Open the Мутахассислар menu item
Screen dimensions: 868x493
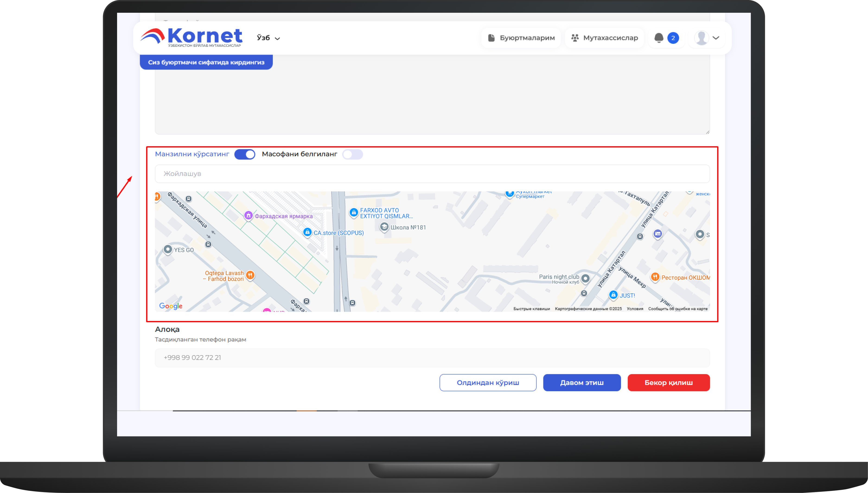tap(604, 38)
